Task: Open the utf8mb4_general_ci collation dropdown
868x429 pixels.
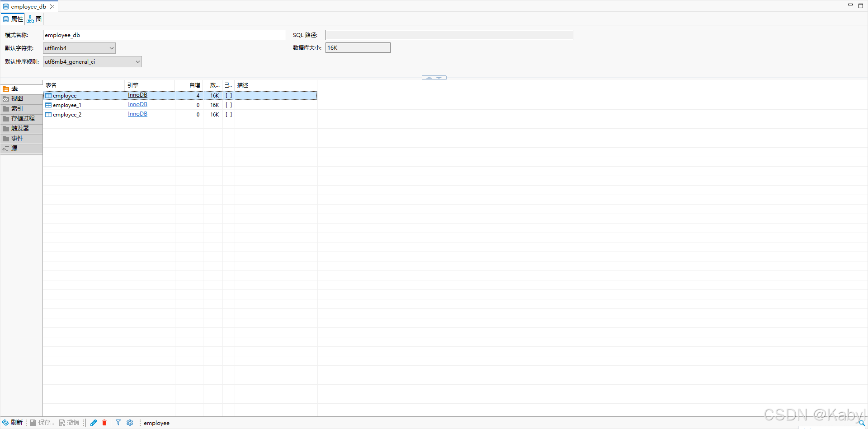Action: [92, 62]
